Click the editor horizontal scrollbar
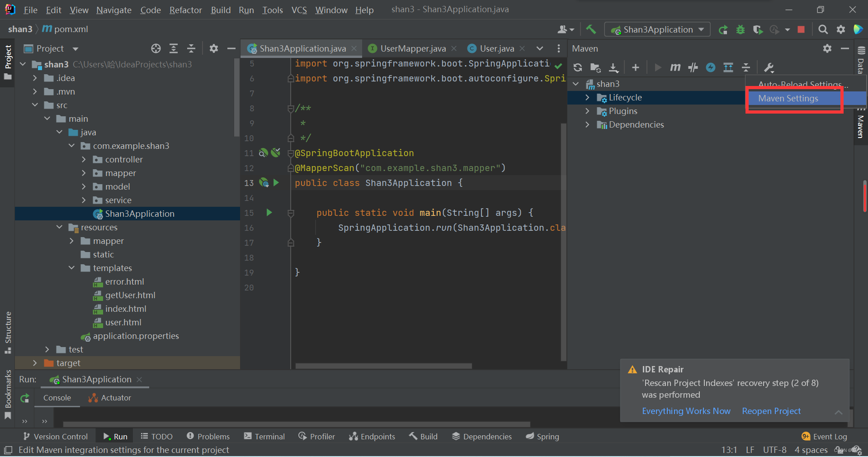Screen dimensions: 868x457 point(383,366)
